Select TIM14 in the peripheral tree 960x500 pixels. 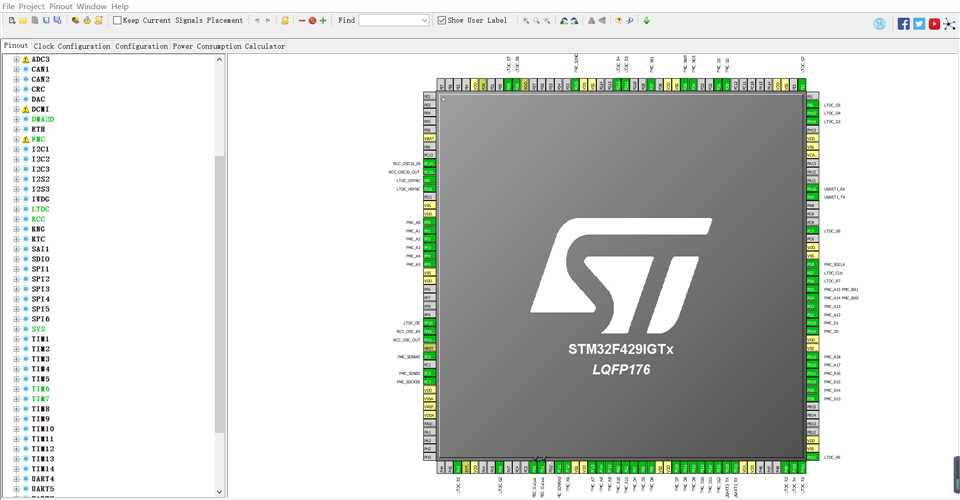tap(43, 469)
